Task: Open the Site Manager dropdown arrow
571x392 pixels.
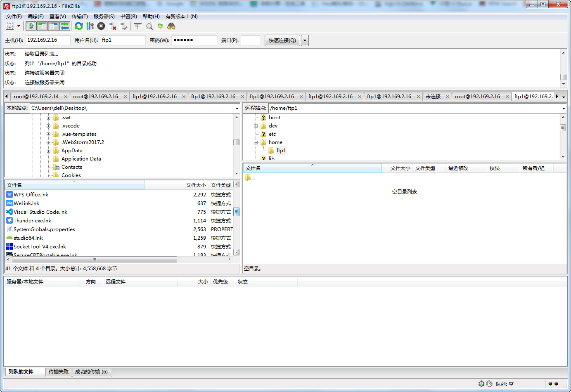Action: pos(19,26)
